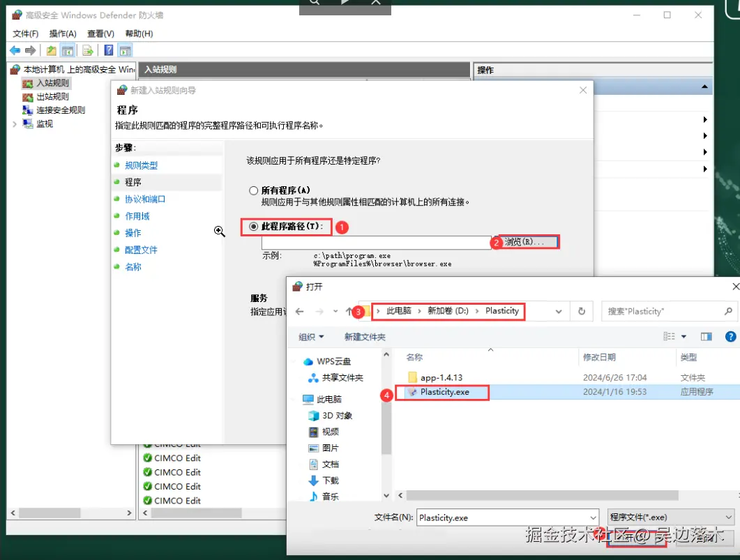Go to 名称 wizard step
The width and height of the screenshot is (740, 560).
[x=133, y=267]
